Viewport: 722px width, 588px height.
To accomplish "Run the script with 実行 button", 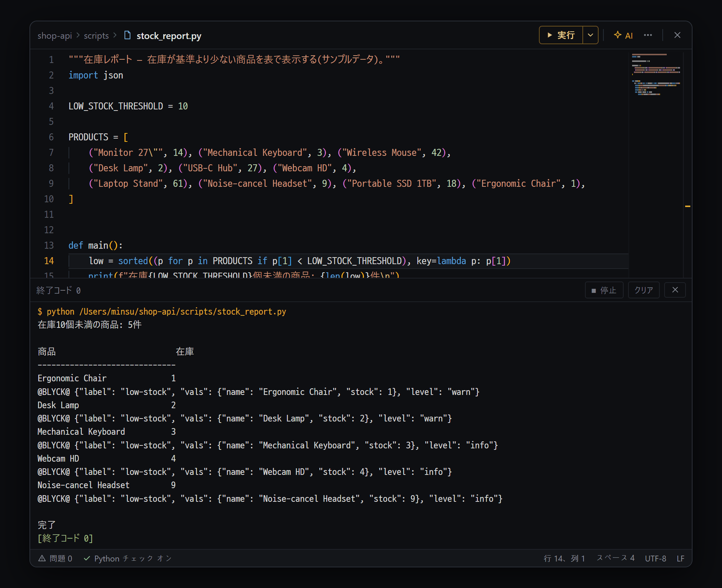I will click(561, 35).
